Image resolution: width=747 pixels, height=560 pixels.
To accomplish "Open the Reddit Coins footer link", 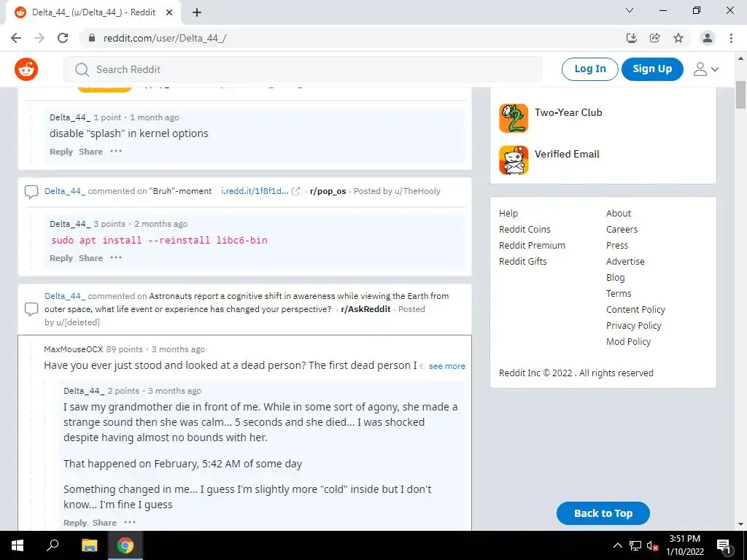I will [525, 229].
